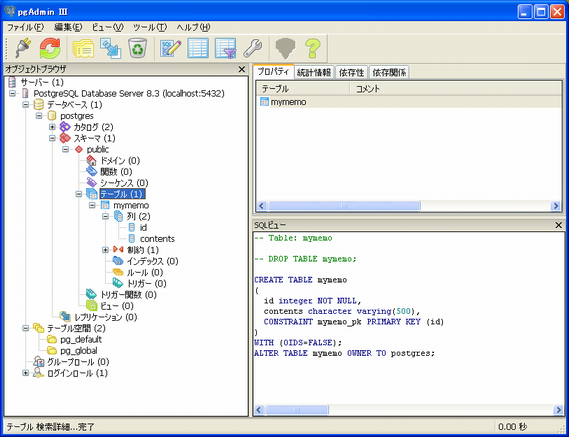Select pg_global in the tree

coord(79,351)
